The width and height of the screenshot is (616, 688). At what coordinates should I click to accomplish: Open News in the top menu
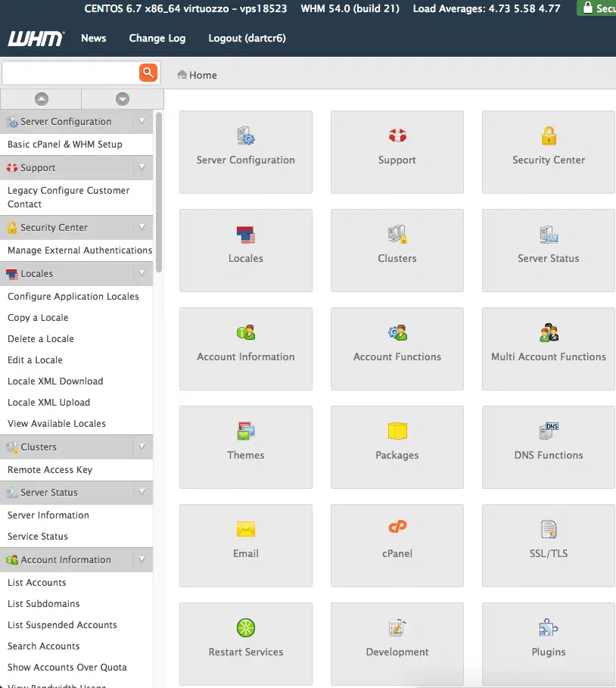tap(93, 38)
